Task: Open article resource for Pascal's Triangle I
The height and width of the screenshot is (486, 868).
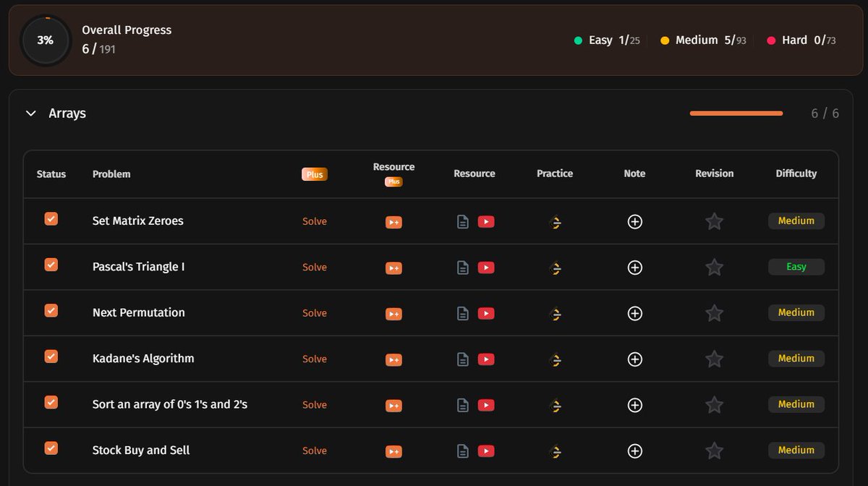Action: (463, 268)
